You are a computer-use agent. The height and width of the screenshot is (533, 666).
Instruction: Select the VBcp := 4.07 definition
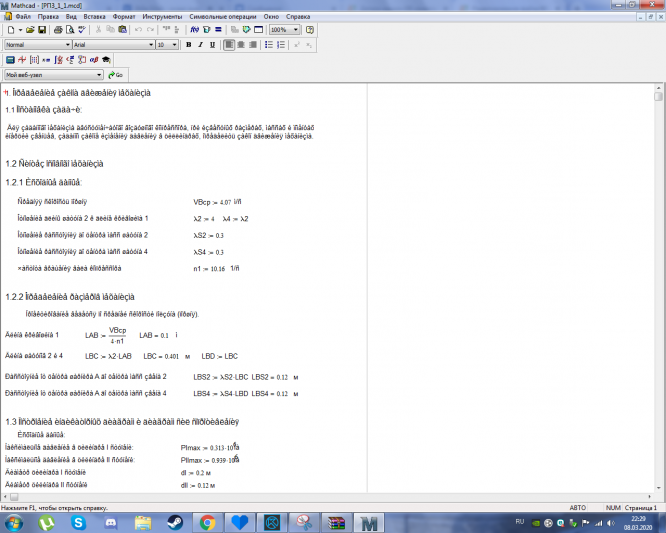click(212, 202)
